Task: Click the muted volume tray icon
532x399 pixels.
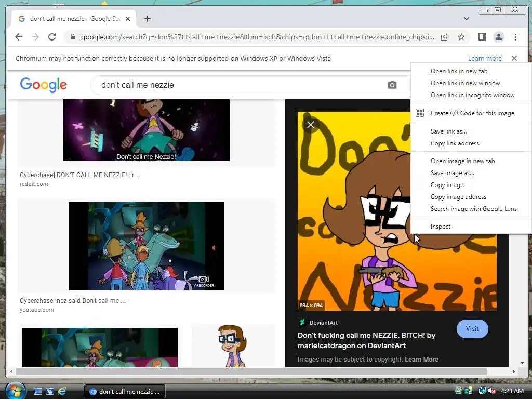Action: (x=491, y=391)
